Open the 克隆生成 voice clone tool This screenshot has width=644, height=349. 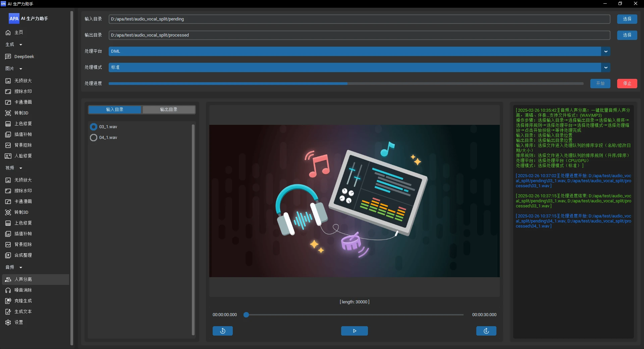click(23, 301)
